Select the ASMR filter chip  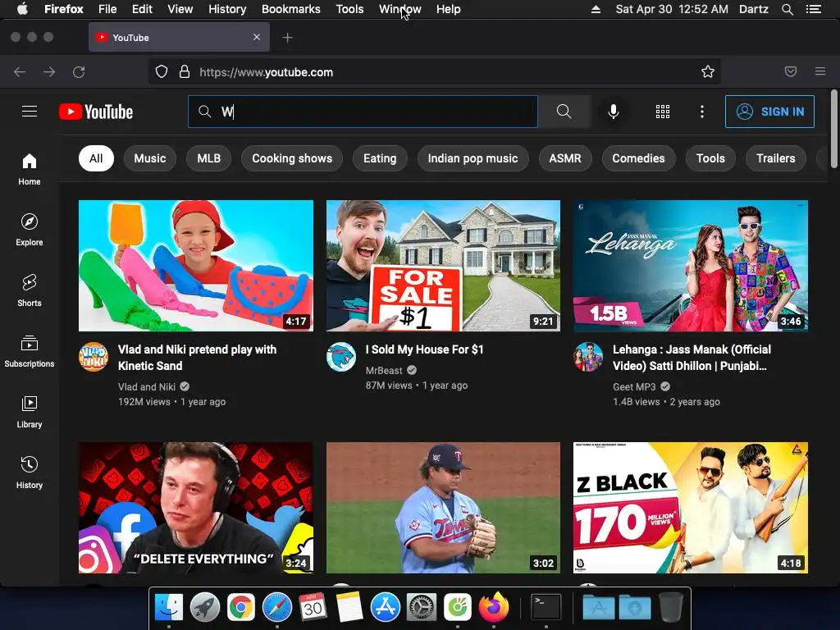coord(565,158)
